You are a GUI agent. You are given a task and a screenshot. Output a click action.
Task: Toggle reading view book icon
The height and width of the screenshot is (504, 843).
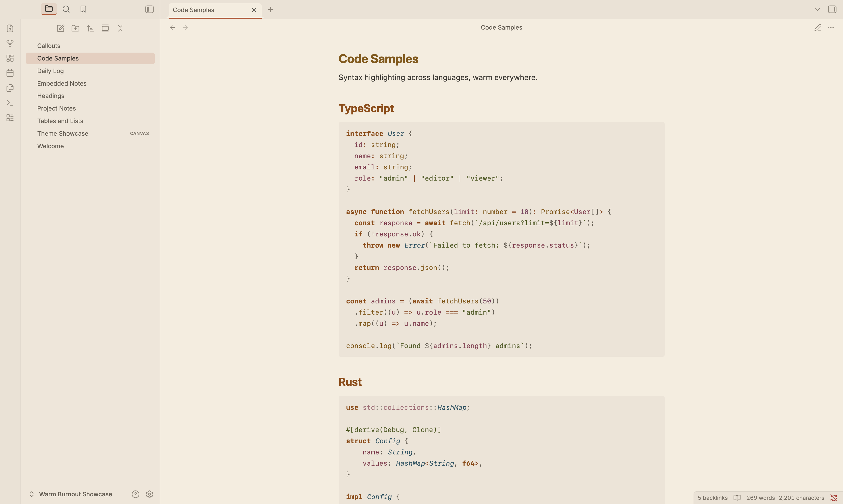click(737, 498)
